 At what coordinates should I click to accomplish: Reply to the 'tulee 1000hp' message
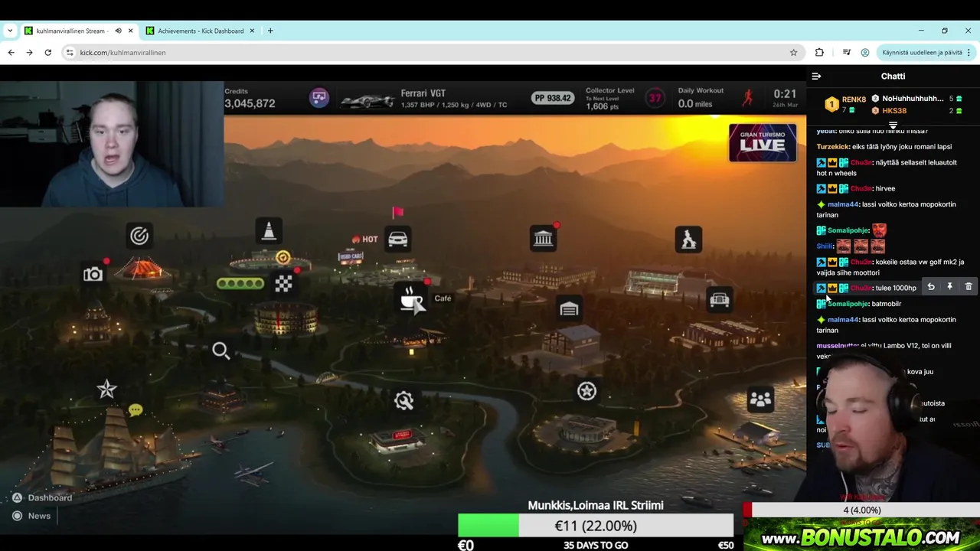[x=931, y=287]
